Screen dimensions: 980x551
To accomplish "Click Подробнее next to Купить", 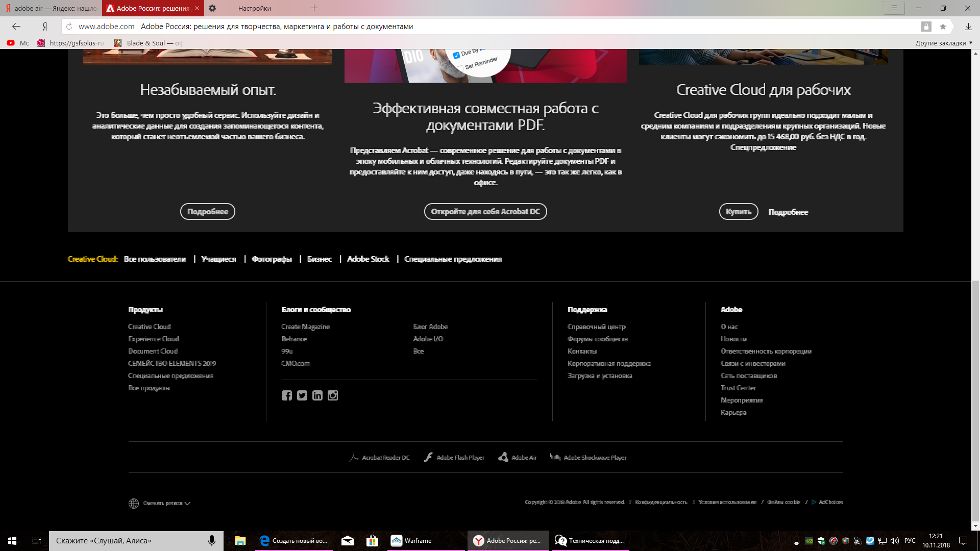I will click(788, 212).
